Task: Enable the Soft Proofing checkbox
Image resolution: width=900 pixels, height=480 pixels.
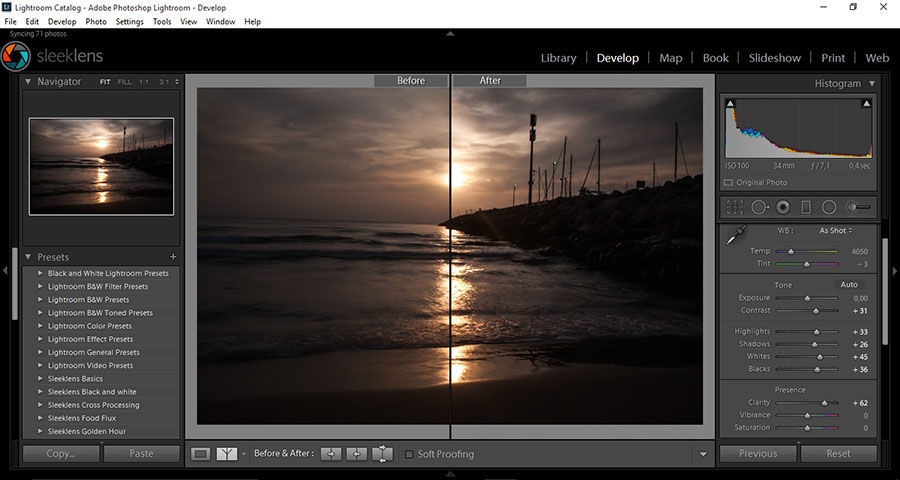Action: (409, 454)
